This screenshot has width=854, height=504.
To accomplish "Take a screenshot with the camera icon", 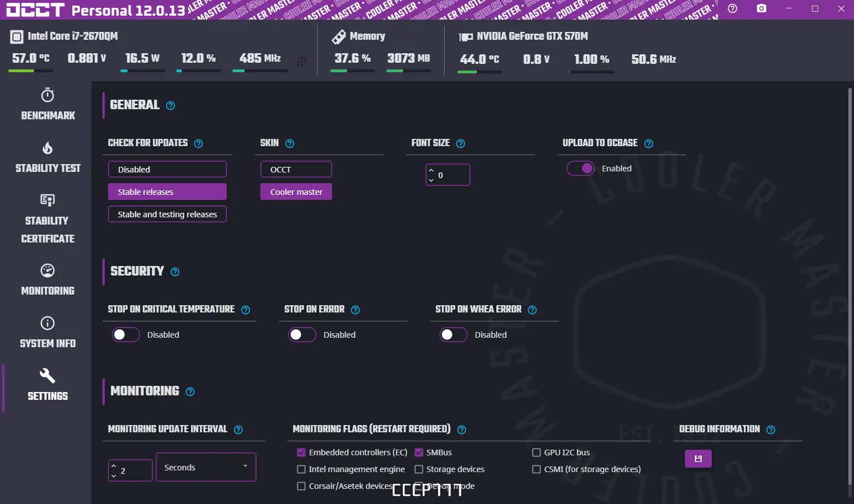I will (762, 8).
